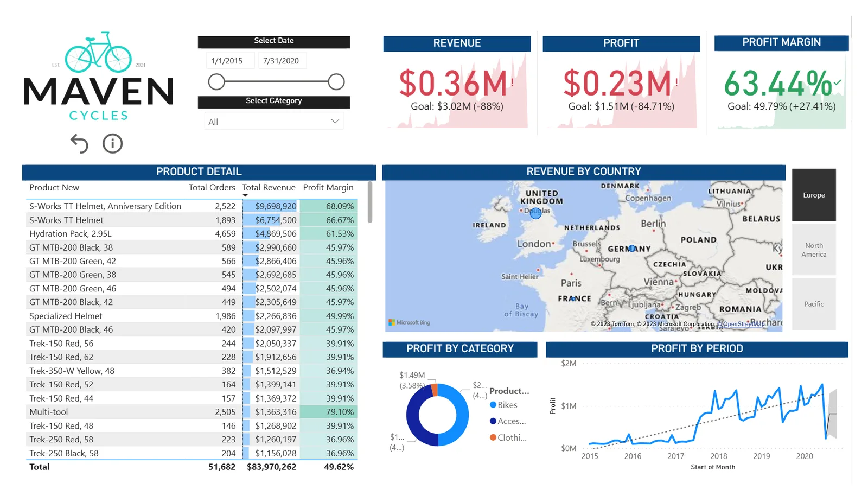Click the back arrow reset icon

pos(79,144)
